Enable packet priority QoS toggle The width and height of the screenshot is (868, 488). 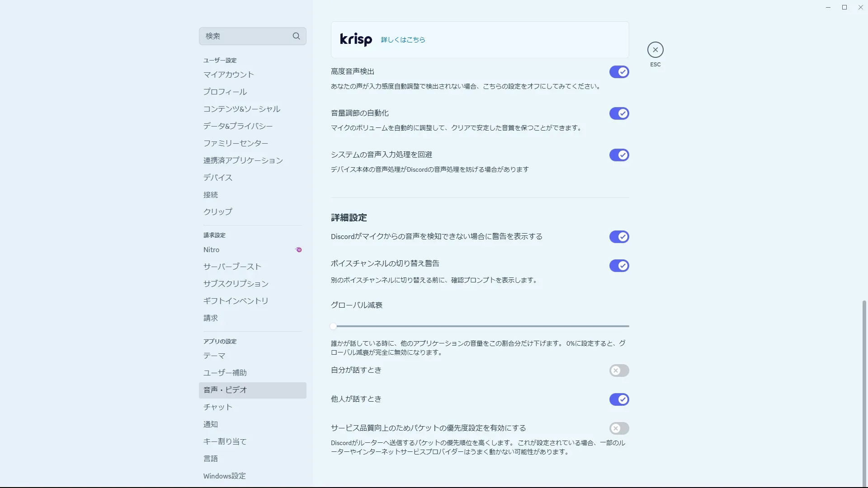point(619,428)
